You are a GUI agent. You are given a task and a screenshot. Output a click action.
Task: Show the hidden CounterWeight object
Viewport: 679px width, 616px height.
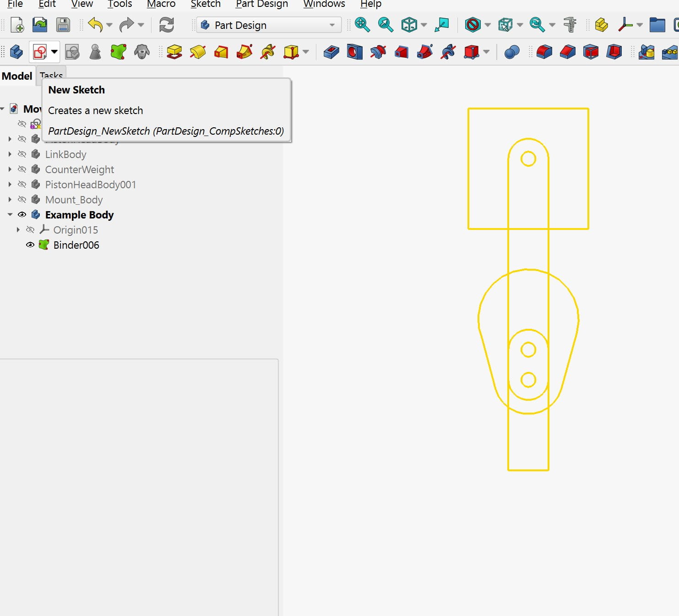coord(22,169)
